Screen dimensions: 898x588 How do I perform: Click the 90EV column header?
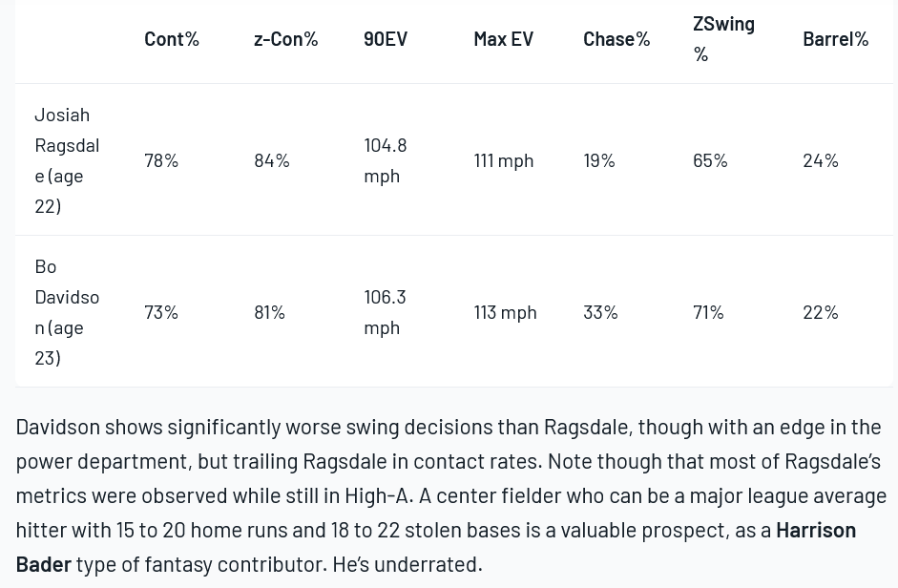[x=386, y=39]
